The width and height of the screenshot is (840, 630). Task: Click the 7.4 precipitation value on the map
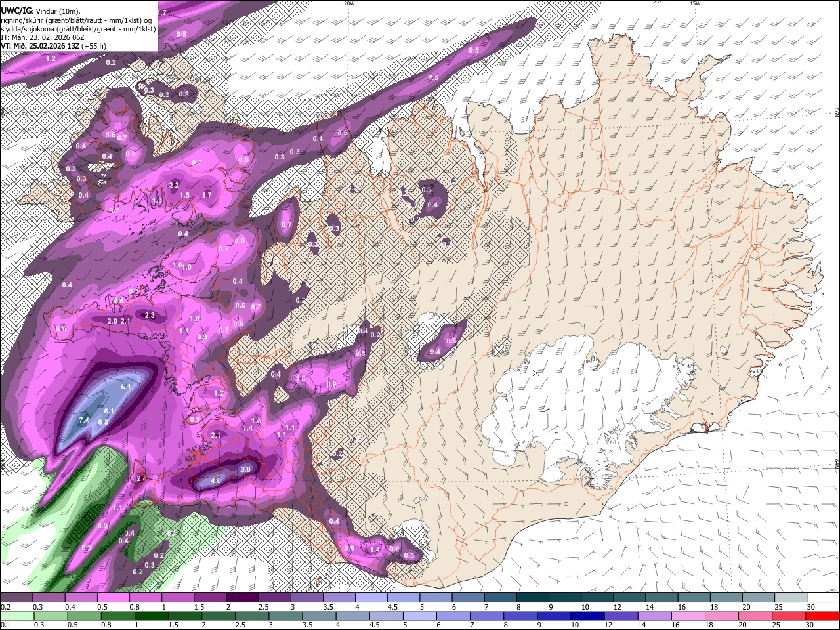(x=83, y=420)
